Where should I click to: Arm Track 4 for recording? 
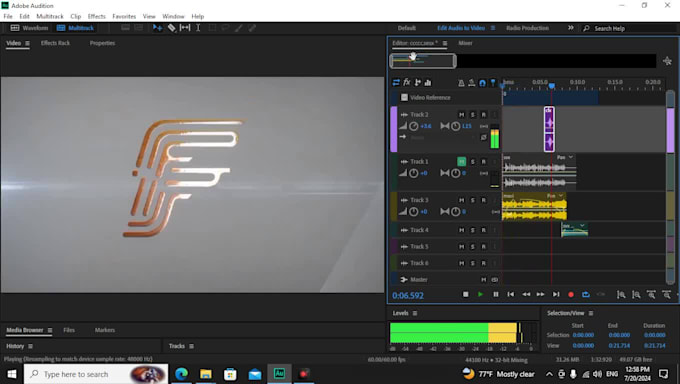(x=484, y=230)
